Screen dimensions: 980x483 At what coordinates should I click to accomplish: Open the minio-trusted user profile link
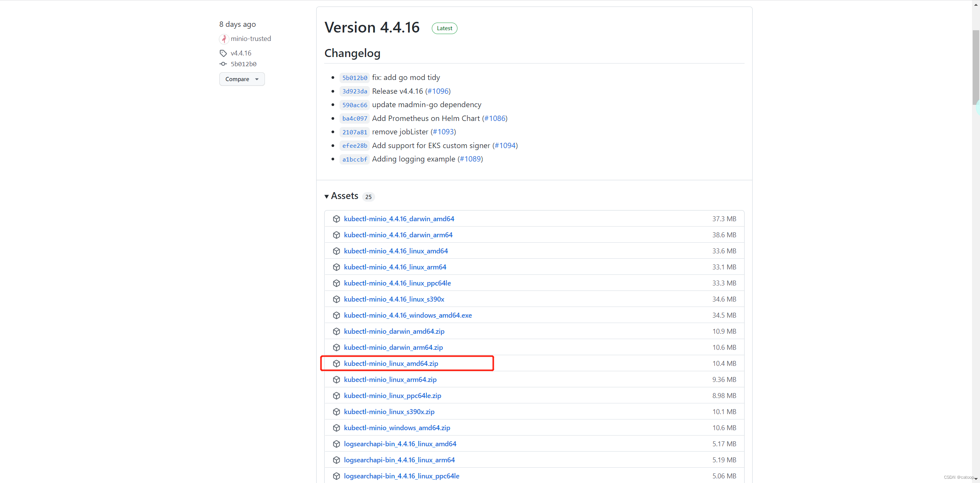click(251, 39)
